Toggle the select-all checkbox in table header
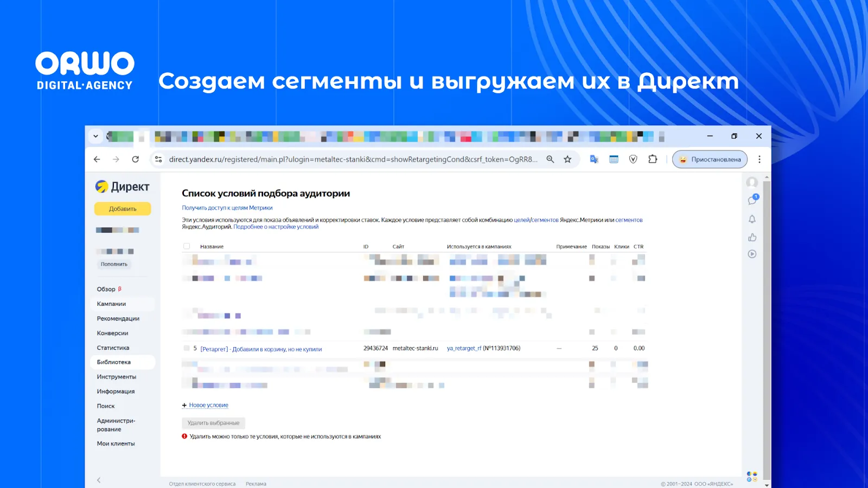This screenshot has height=488, width=868. tap(187, 246)
